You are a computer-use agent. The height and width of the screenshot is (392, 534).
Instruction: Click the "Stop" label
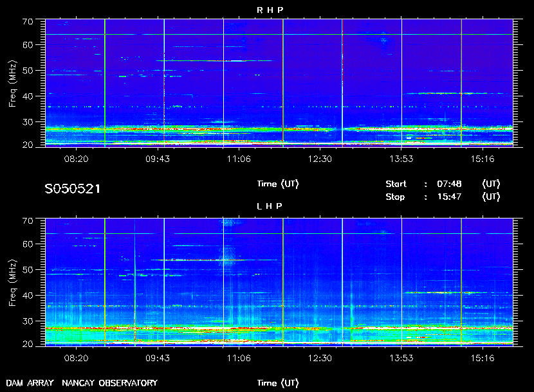coord(395,197)
